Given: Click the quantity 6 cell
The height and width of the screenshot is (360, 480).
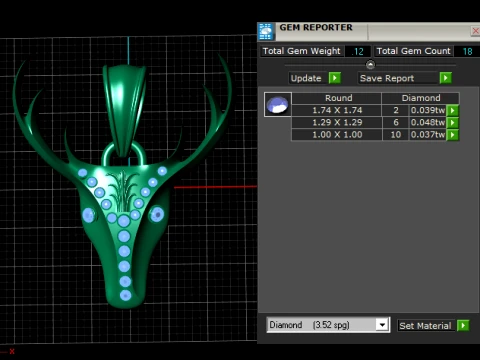Looking at the screenshot, I should [x=396, y=123].
